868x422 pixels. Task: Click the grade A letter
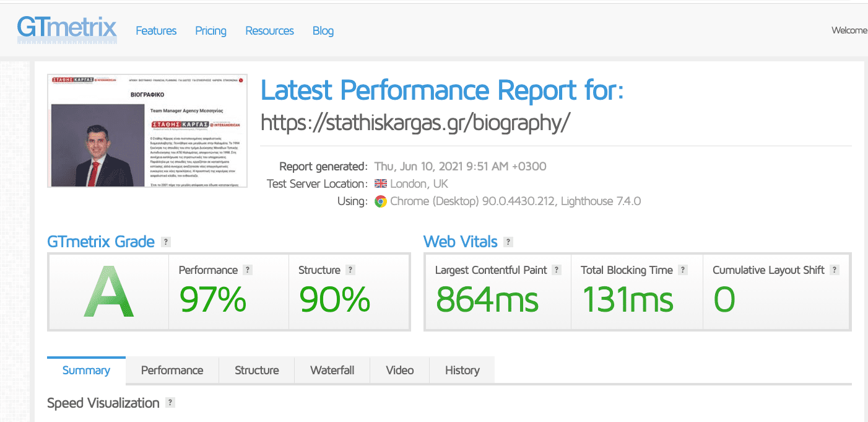click(x=109, y=291)
